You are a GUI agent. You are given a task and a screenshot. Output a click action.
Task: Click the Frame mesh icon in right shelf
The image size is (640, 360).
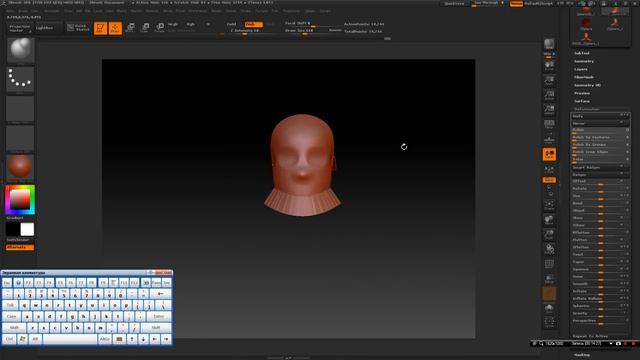pos(549,205)
